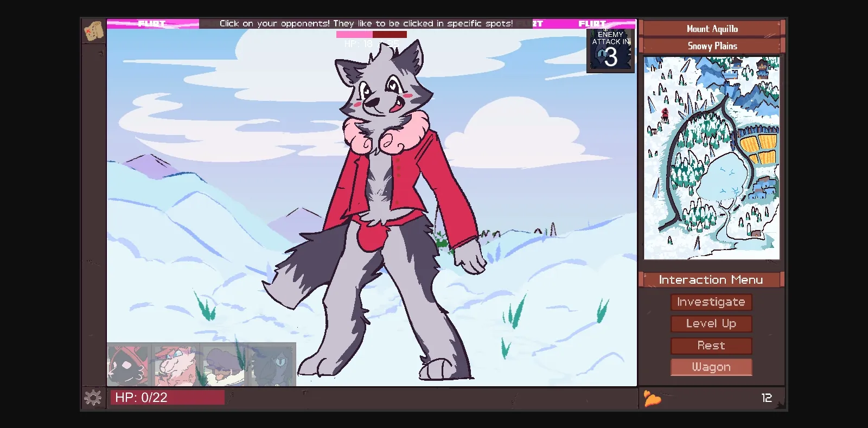Click the Mount Aquillo region header

pyautogui.click(x=712, y=29)
